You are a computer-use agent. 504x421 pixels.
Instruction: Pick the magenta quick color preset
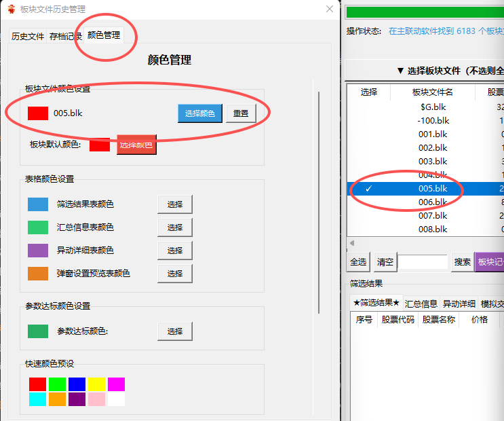click(116, 384)
